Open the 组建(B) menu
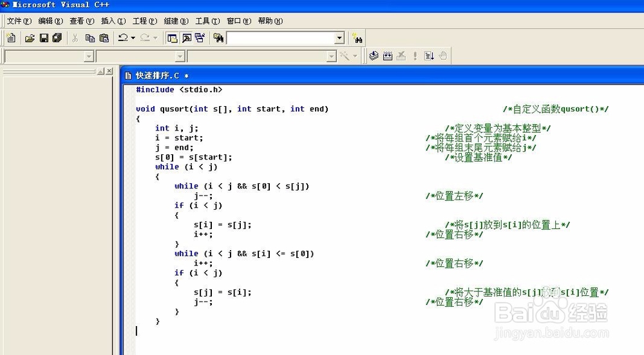This screenshot has height=355, width=644. pyautogui.click(x=176, y=21)
